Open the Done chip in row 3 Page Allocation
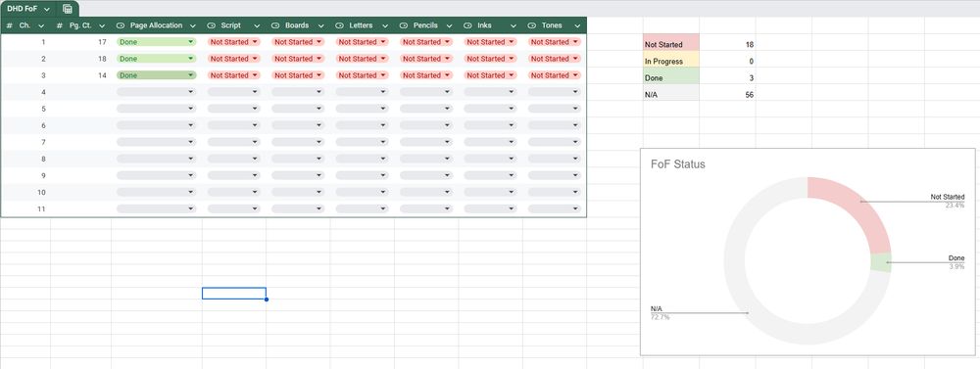The image size is (980, 369). (156, 75)
